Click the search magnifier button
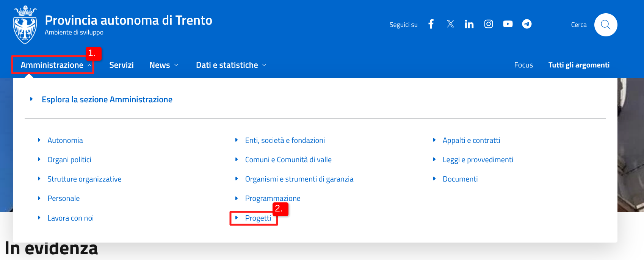 605,25
